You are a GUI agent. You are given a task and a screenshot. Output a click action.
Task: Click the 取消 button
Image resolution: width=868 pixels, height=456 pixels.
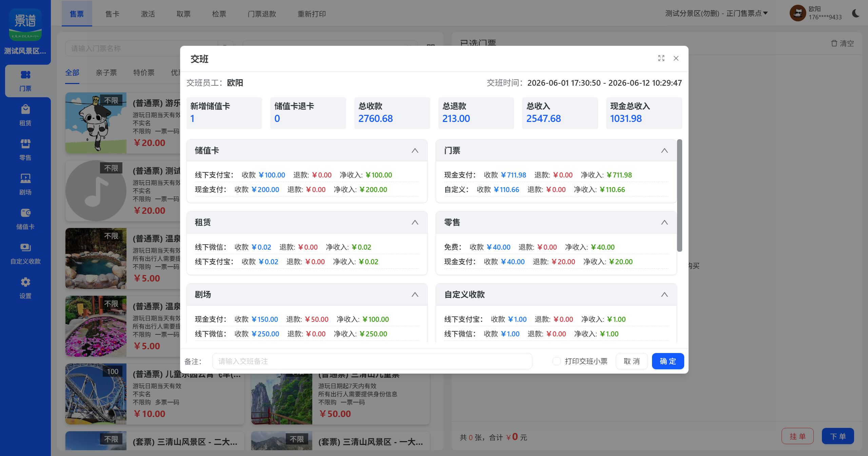632,361
